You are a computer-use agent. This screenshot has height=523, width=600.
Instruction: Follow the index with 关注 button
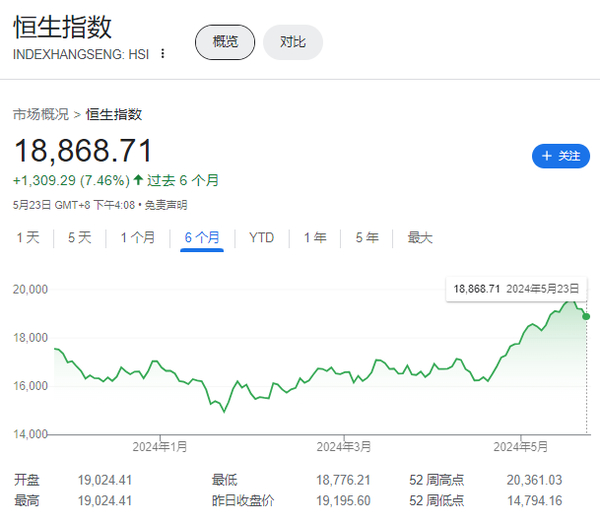[561, 156]
